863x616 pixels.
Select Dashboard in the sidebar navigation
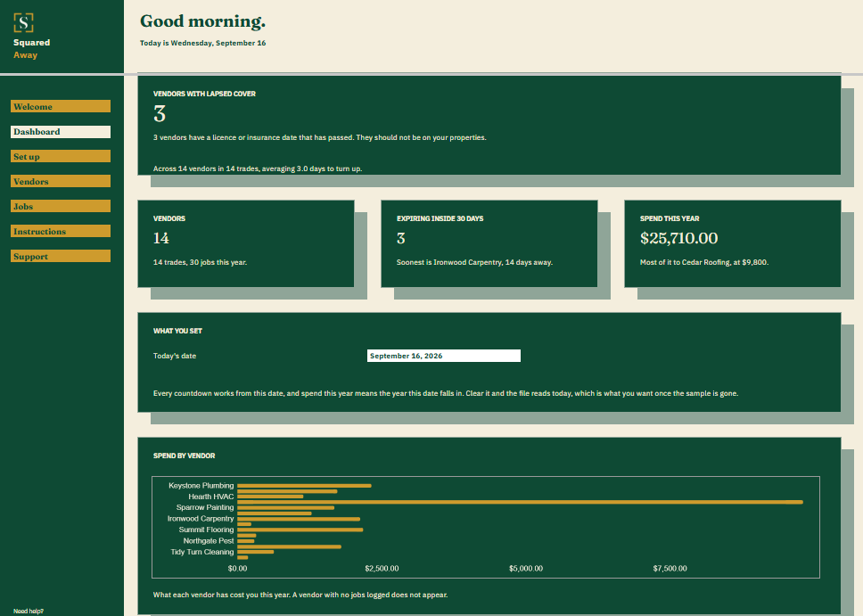(61, 132)
